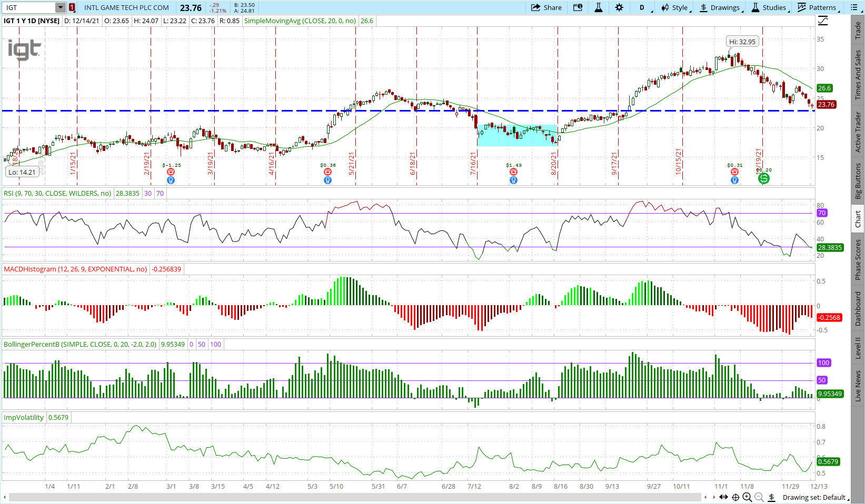The width and height of the screenshot is (865, 504).
Task: Click the BollingerPercentB study label
Action: coord(80,344)
